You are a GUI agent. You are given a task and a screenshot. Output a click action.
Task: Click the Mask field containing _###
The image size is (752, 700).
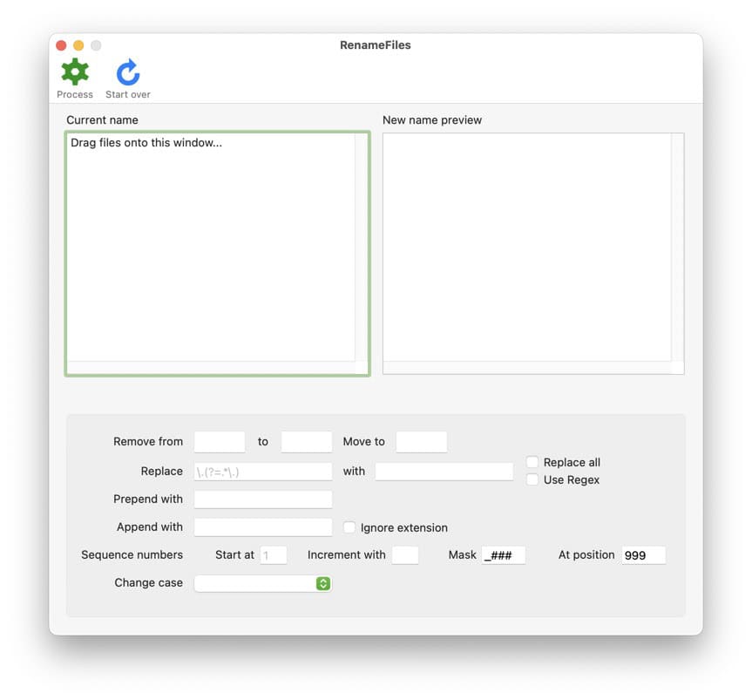click(504, 555)
